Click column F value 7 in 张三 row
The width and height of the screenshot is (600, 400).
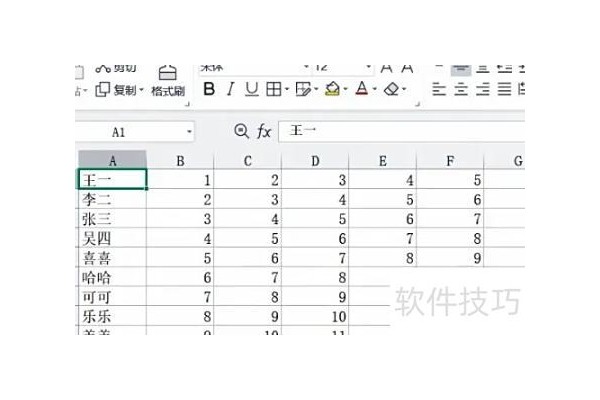point(450,219)
